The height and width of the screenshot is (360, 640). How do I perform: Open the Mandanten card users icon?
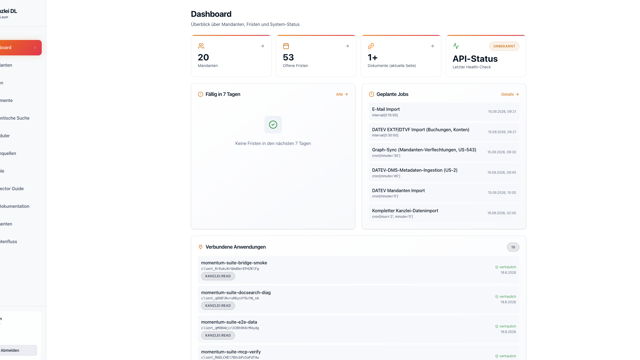click(x=201, y=46)
